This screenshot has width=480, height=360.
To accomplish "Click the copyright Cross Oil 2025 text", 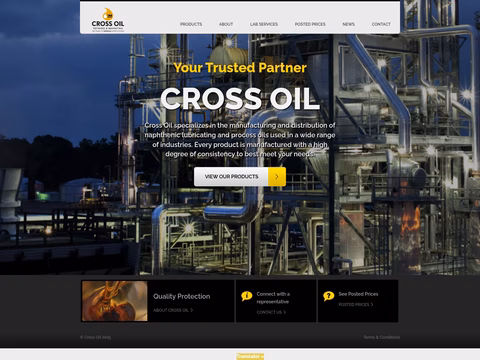I will (x=95, y=337).
